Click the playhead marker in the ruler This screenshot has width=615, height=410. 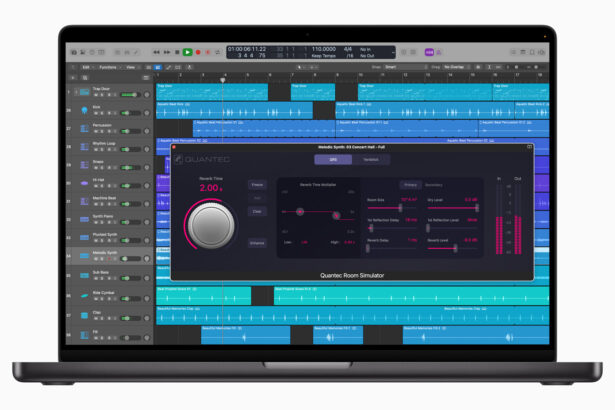(x=222, y=80)
